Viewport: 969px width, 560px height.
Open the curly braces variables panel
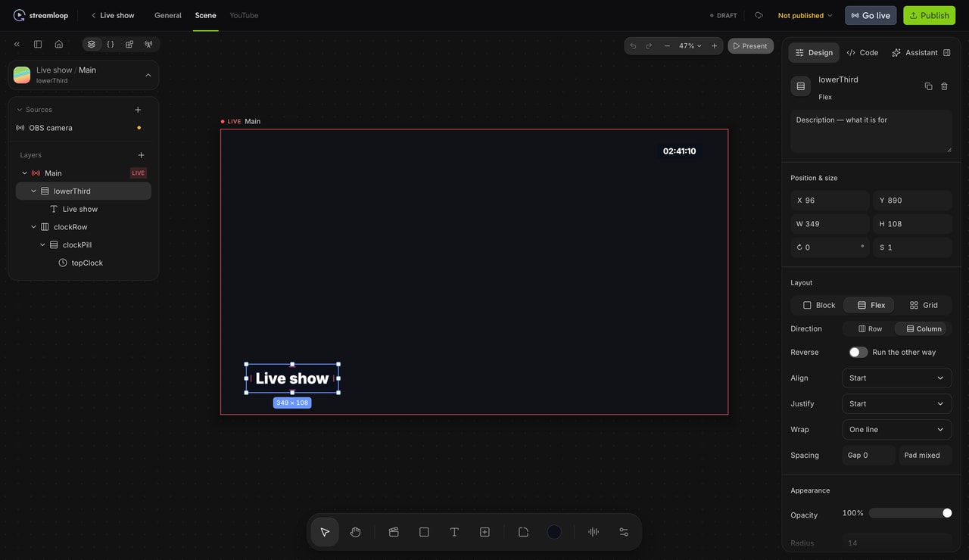111,44
